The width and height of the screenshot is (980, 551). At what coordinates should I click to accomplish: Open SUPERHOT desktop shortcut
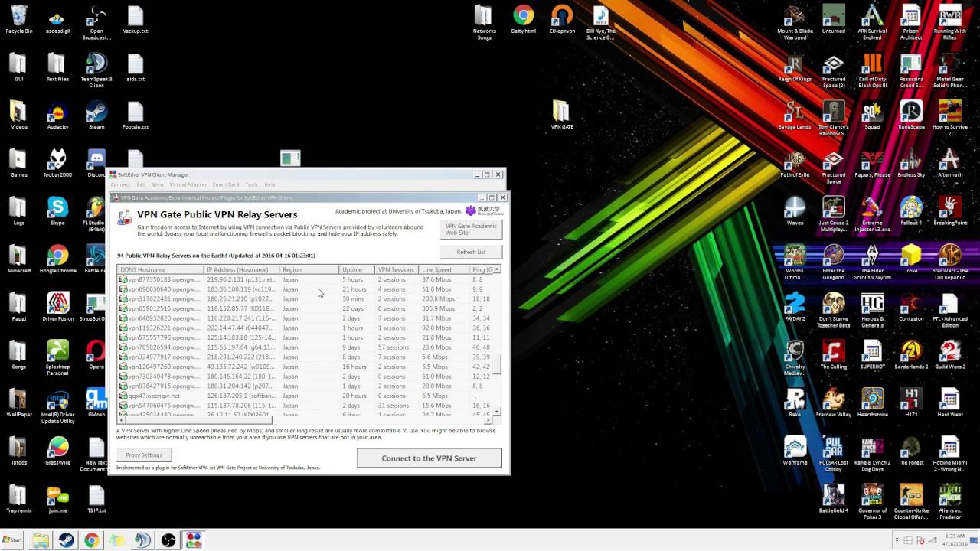click(872, 355)
